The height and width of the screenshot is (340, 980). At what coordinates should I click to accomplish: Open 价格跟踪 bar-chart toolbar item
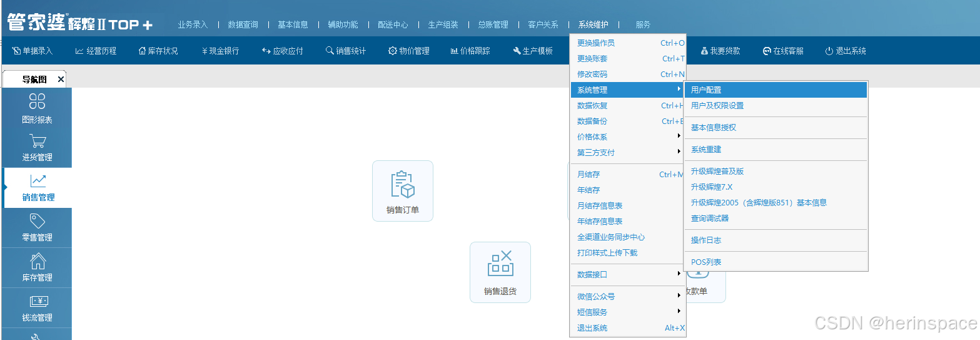click(470, 51)
